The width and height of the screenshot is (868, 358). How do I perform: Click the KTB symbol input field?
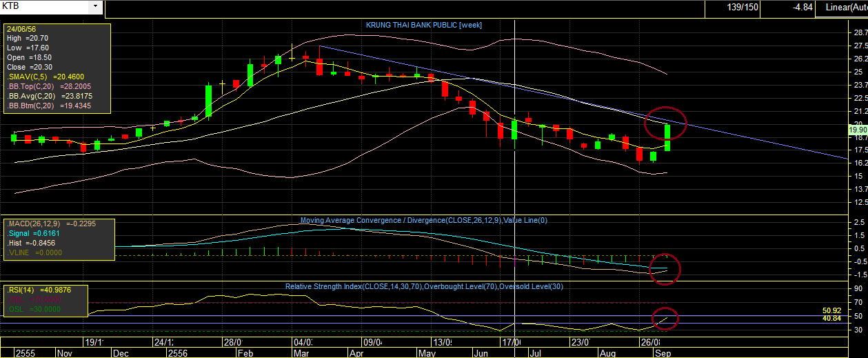45,6
